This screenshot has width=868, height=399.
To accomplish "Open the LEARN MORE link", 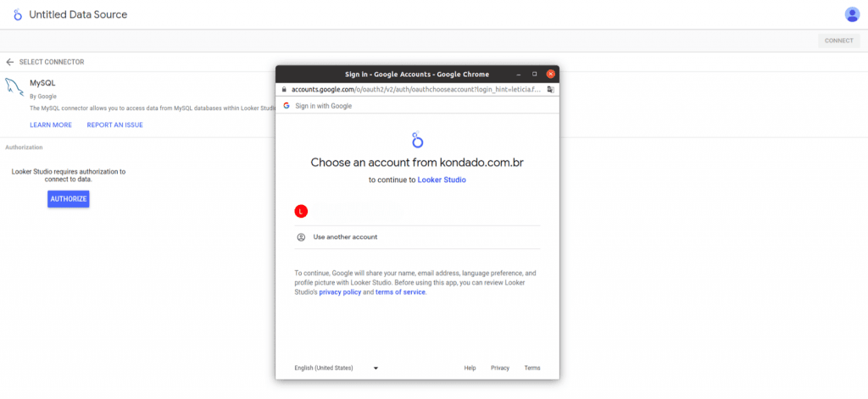I will click(x=51, y=125).
